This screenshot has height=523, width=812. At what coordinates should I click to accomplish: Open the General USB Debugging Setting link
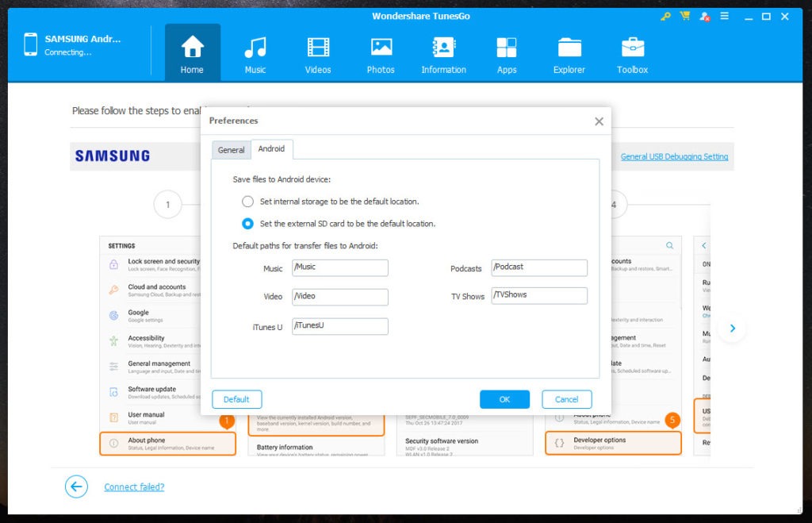[x=674, y=156]
